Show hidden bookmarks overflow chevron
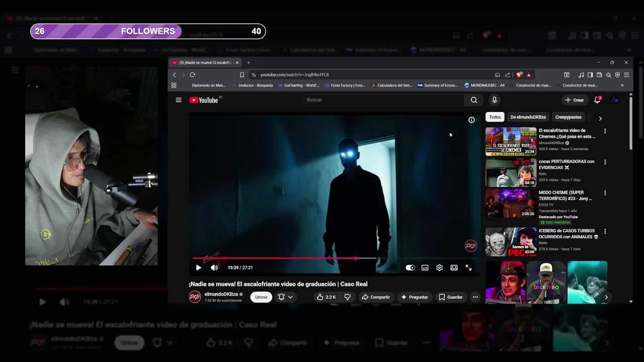This screenshot has width=644, height=362. pos(622,85)
